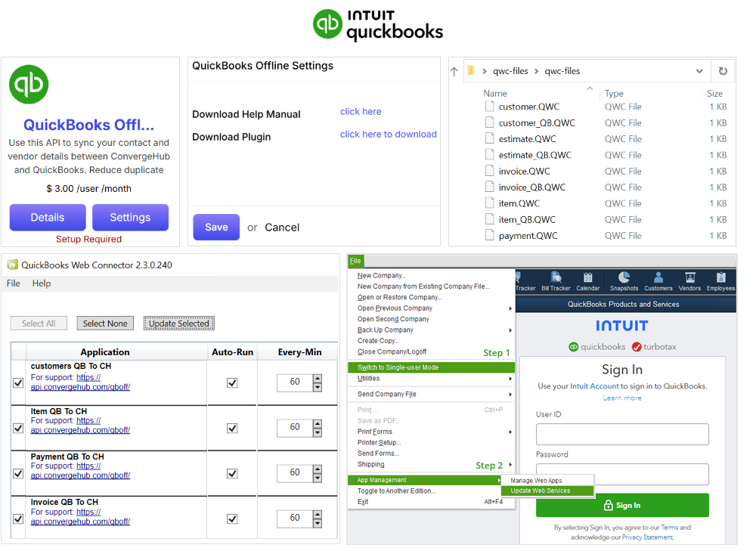756x551 pixels.
Task: Save the QuickBooks Offline Settings
Action: coord(216,227)
